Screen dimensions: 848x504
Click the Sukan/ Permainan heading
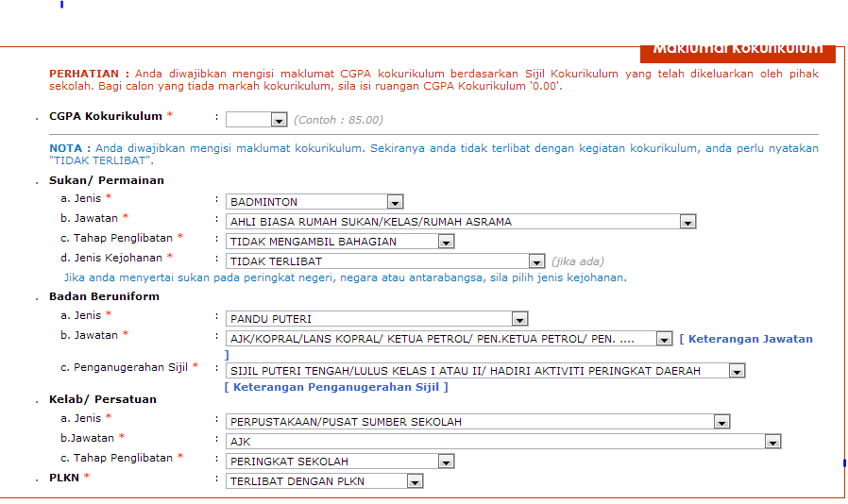tap(107, 180)
